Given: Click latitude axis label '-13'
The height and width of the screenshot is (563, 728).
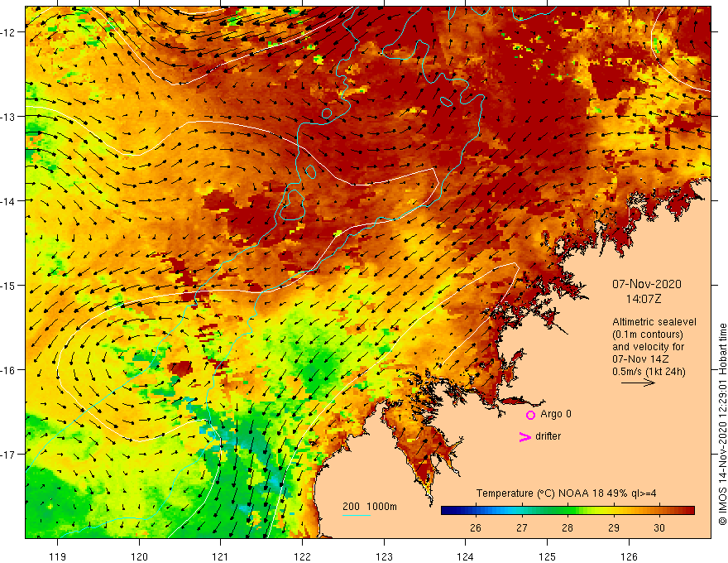Looking at the screenshot, I should [x=8, y=117].
